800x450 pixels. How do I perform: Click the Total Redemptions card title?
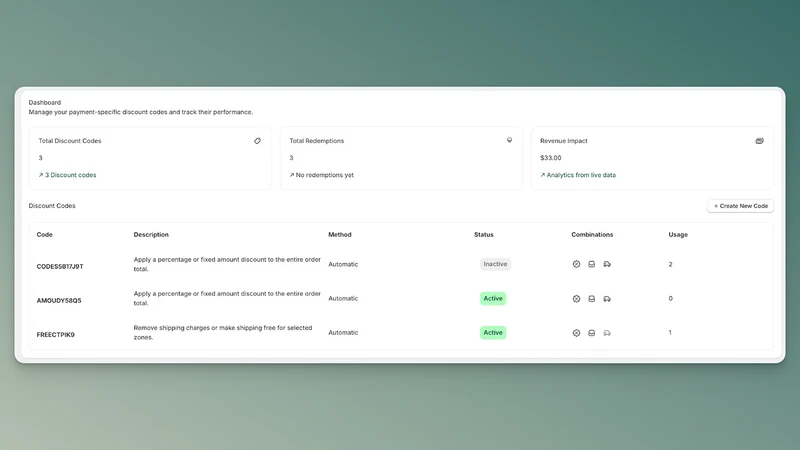click(317, 141)
